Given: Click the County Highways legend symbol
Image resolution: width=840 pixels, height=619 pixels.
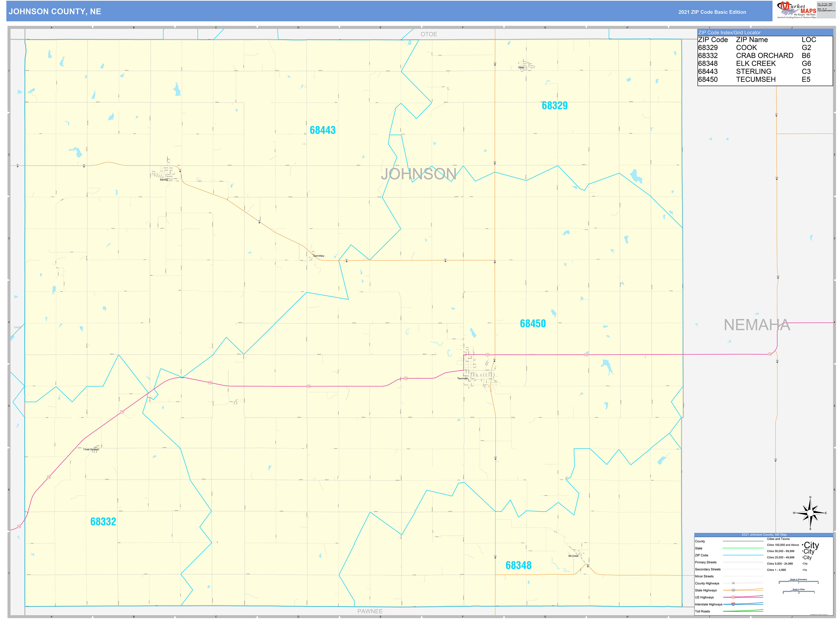Looking at the screenshot, I should [x=733, y=583].
